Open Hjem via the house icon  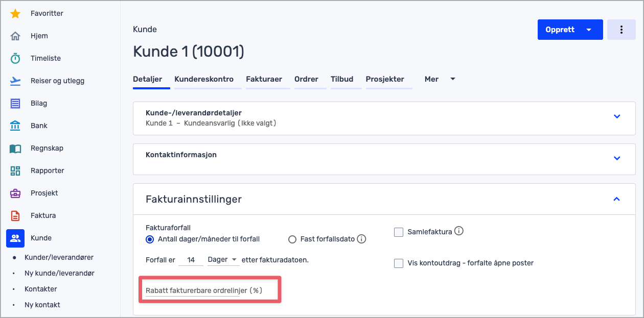coord(15,36)
